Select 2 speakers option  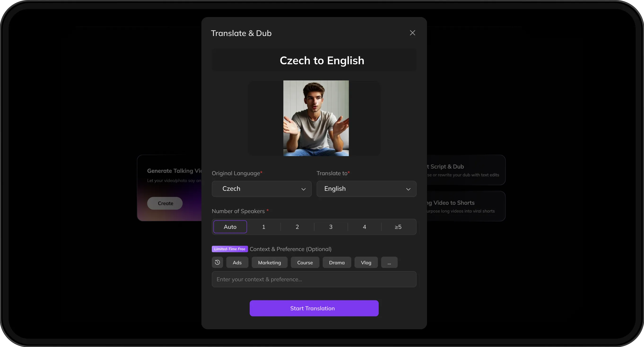click(x=297, y=227)
